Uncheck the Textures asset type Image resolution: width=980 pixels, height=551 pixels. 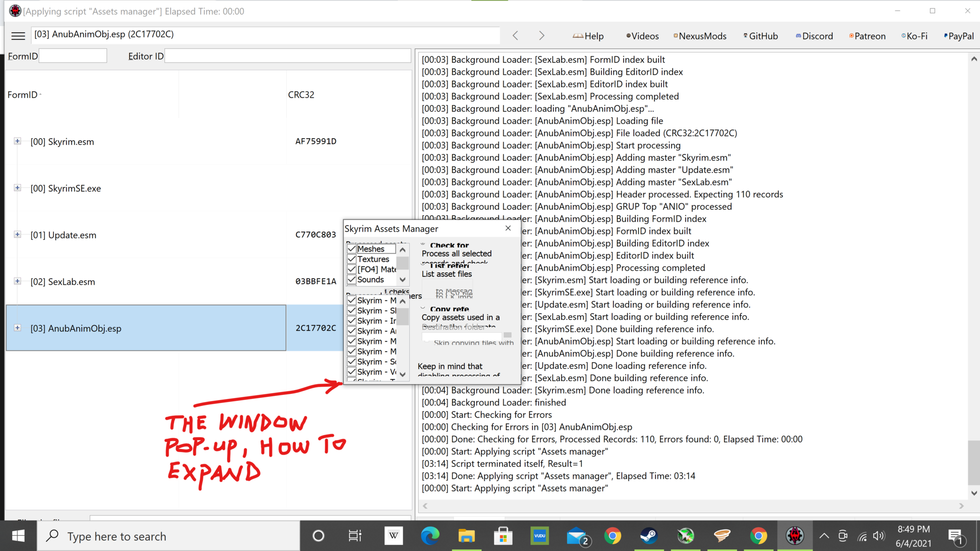point(352,259)
